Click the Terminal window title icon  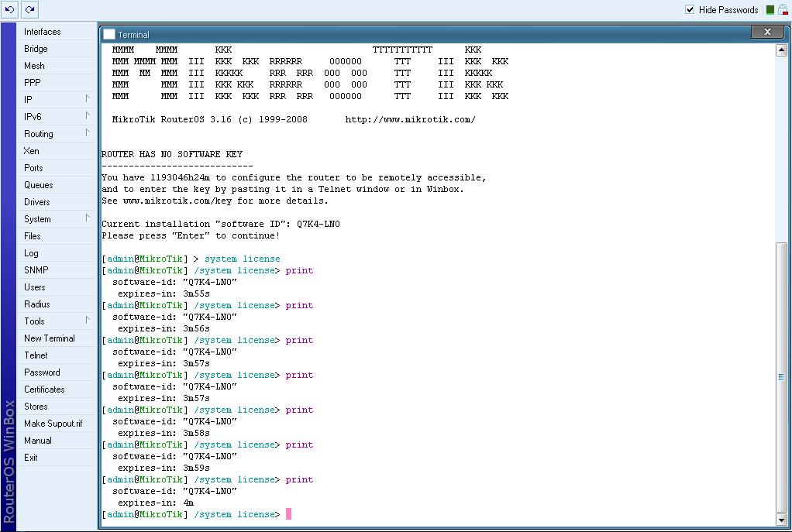tap(109, 34)
